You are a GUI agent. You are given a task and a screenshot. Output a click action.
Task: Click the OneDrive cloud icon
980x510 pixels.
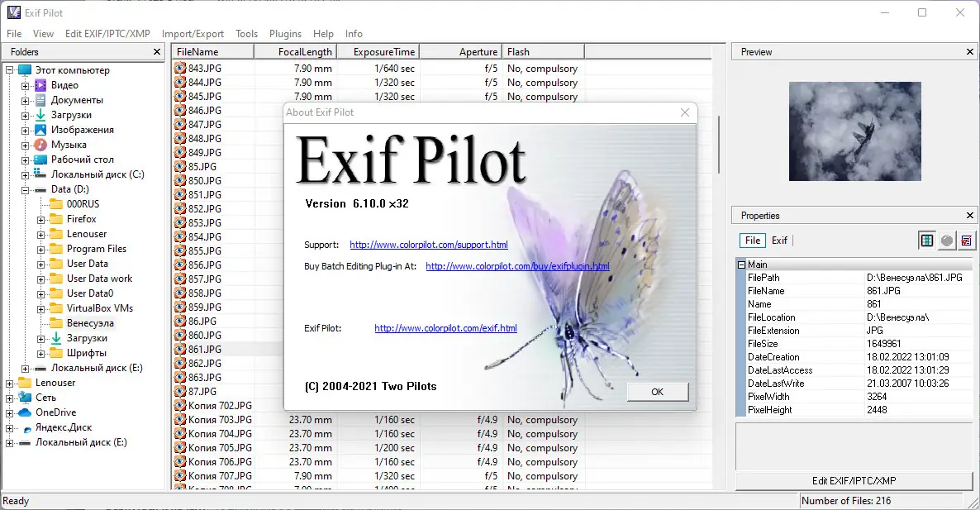point(25,412)
